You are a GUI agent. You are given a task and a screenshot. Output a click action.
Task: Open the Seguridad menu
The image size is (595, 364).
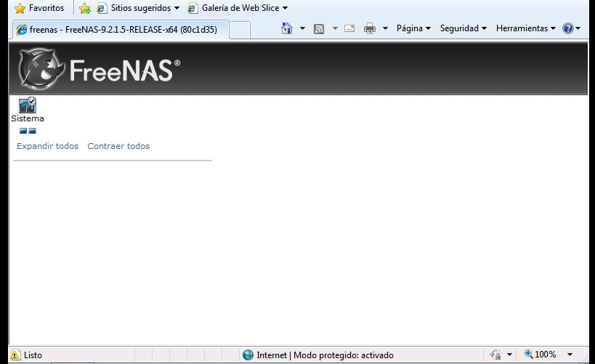click(x=463, y=28)
